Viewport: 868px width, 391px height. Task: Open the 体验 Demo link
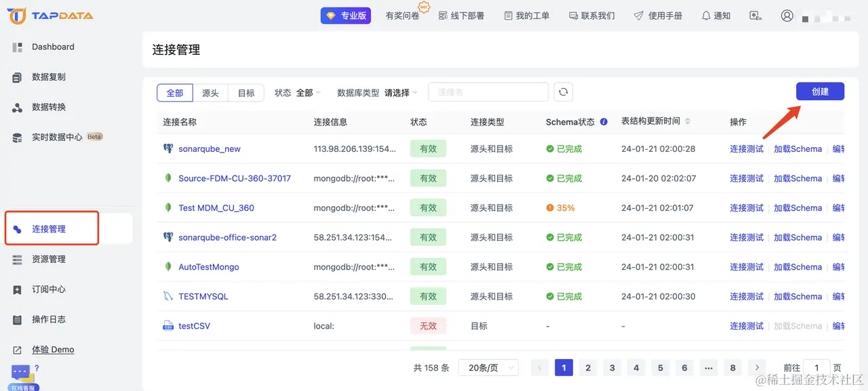click(x=53, y=350)
